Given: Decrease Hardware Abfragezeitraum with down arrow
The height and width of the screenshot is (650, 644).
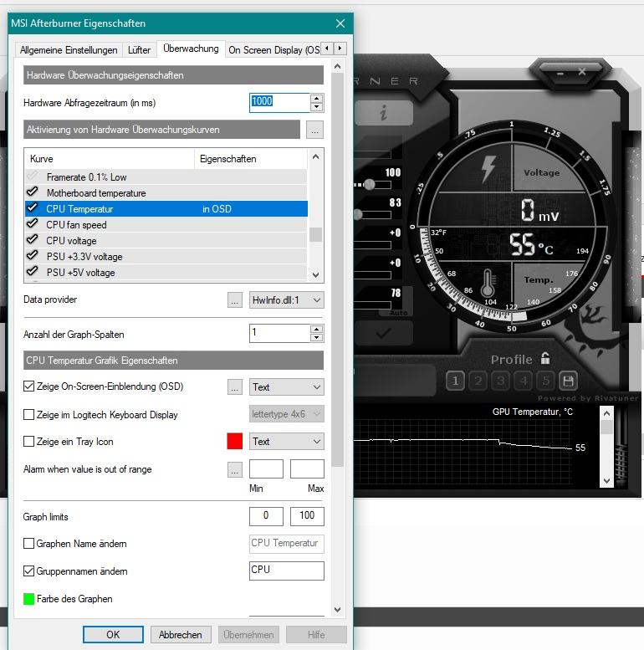Looking at the screenshot, I should pos(317,107).
